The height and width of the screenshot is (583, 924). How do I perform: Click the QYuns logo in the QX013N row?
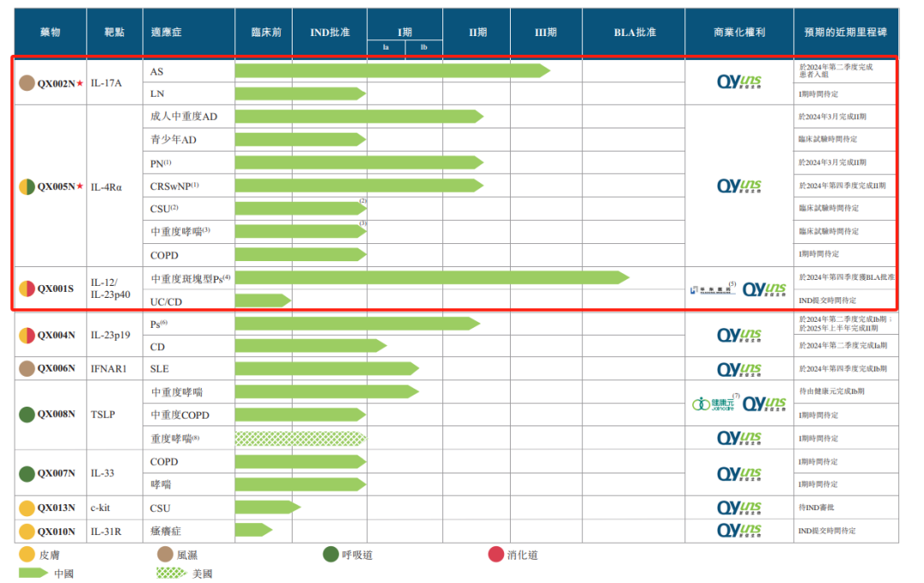(x=739, y=508)
